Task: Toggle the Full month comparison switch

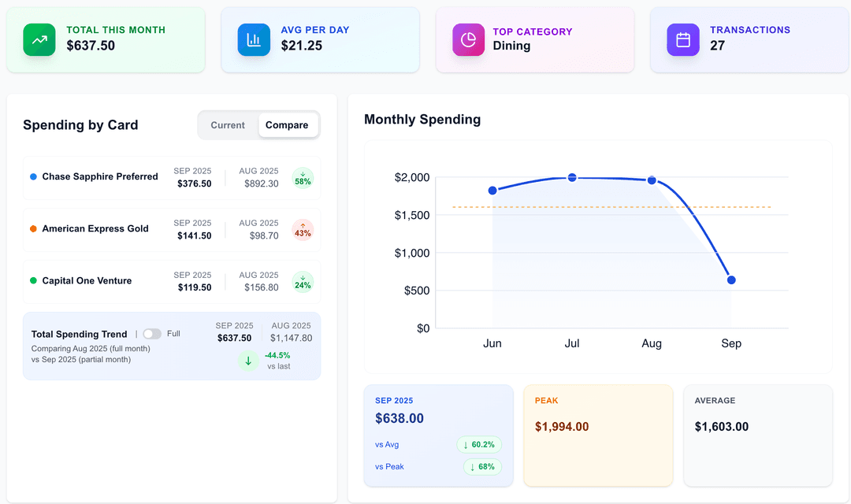Action: (152, 334)
